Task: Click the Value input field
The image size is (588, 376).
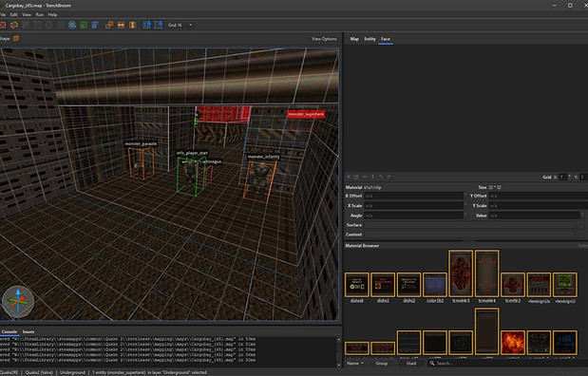Action: pyautogui.click(x=535, y=216)
